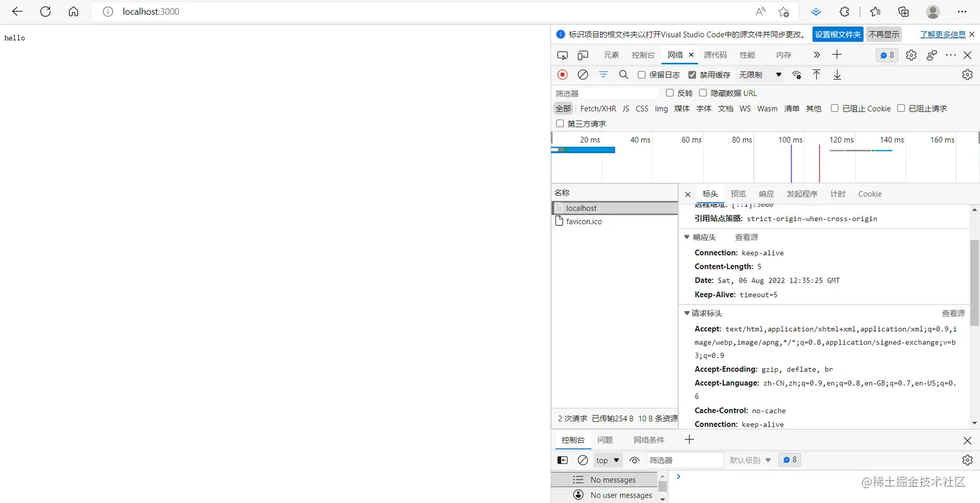The height and width of the screenshot is (503, 980).
Task: Open DevTools settings gear
Action: [x=911, y=55]
